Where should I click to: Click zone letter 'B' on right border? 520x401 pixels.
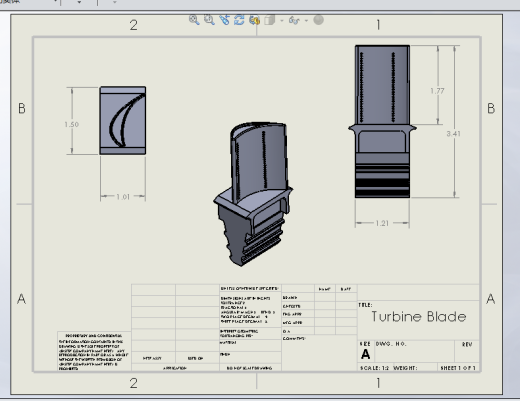click(x=491, y=109)
